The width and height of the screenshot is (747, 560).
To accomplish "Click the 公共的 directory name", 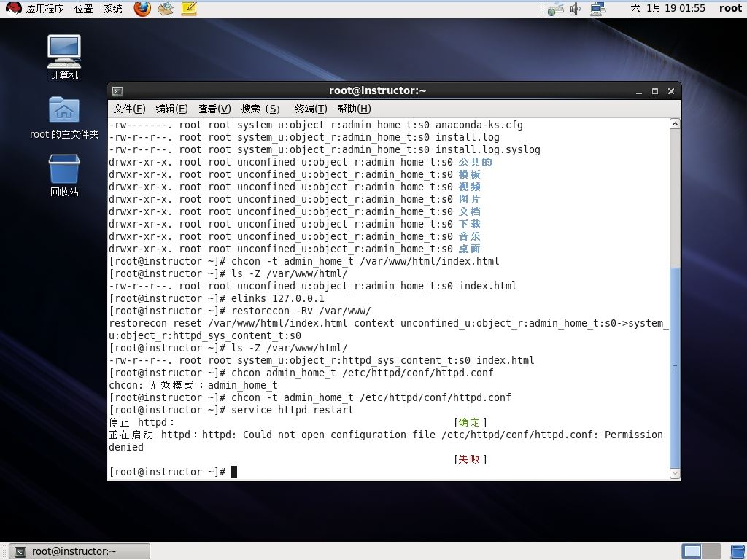I will (475, 162).
